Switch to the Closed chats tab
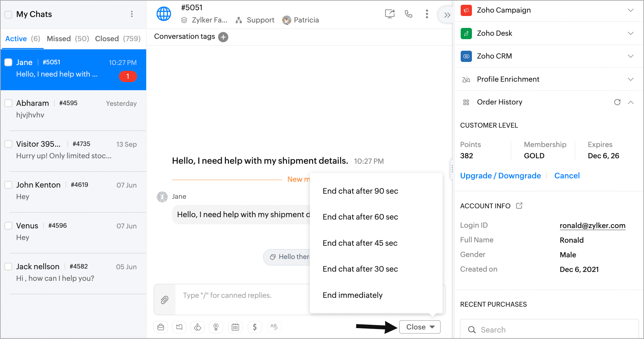The height and width of the screenshot is (339, 644). pos(118,39)
